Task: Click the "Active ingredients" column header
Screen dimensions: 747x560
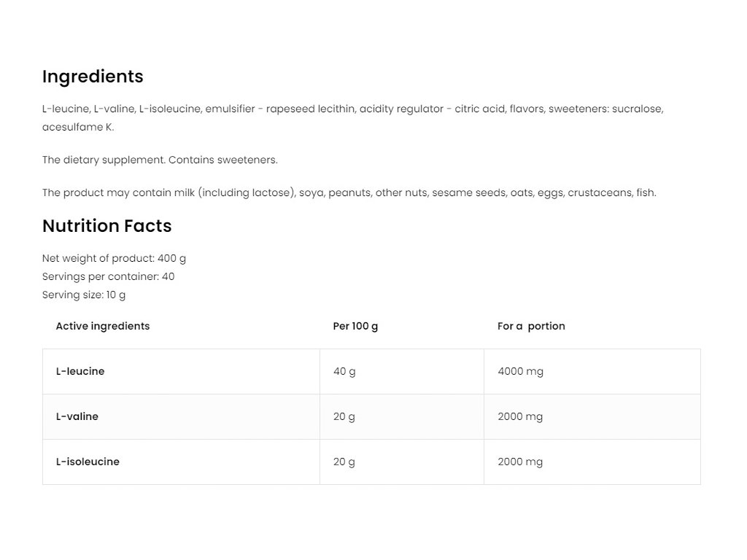Action: point(103,327)
